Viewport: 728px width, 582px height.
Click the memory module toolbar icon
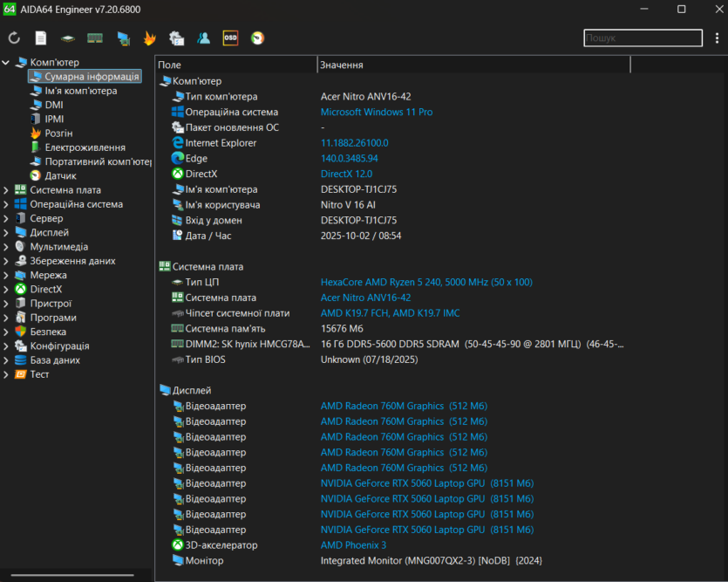[x=95, y=38]
